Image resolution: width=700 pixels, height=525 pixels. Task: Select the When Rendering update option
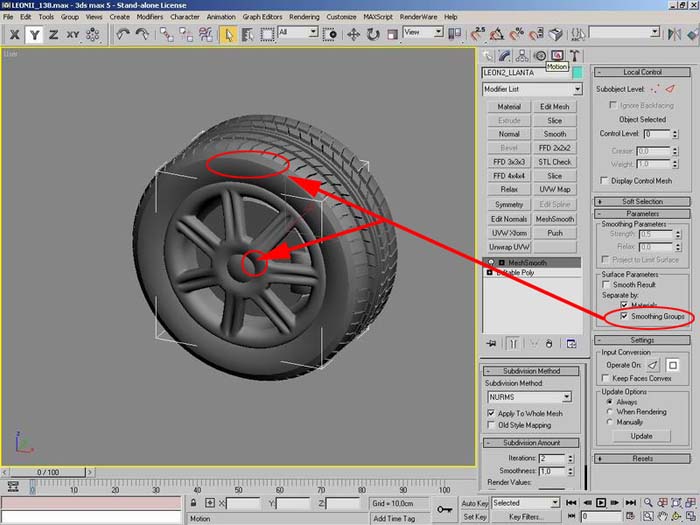[x=611, y=411]
